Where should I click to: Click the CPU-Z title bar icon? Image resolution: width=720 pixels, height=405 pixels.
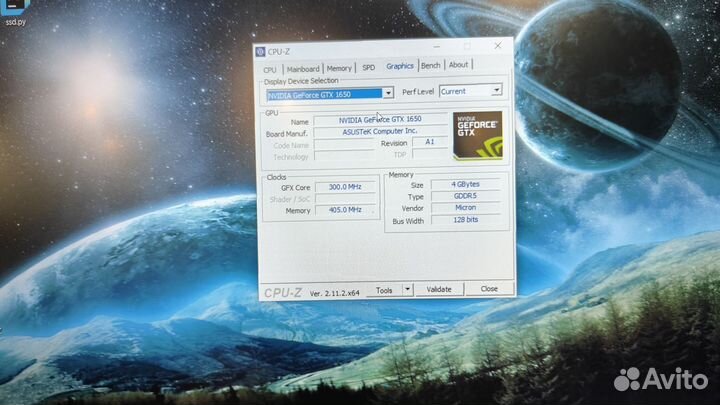(x=260, y=52)
